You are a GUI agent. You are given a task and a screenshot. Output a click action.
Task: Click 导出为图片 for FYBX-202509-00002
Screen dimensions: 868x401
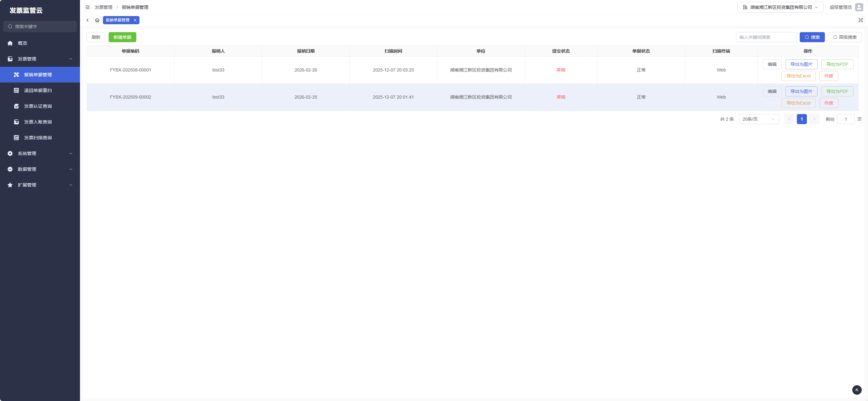point(801,91)
